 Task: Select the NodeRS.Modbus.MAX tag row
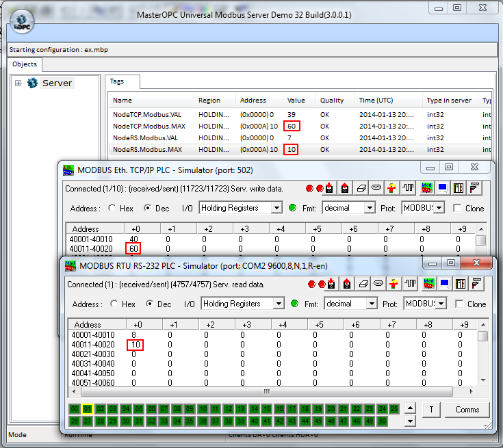pos(300,149)
